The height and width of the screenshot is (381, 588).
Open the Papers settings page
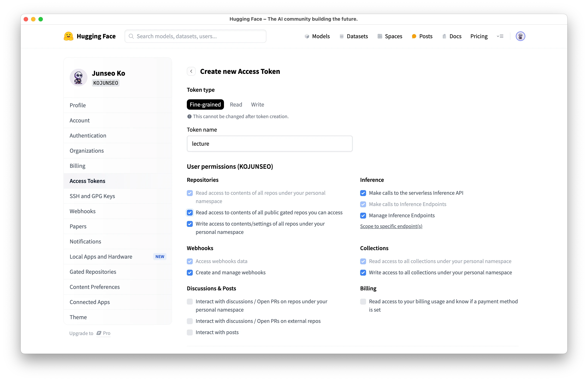click(118, 226)
